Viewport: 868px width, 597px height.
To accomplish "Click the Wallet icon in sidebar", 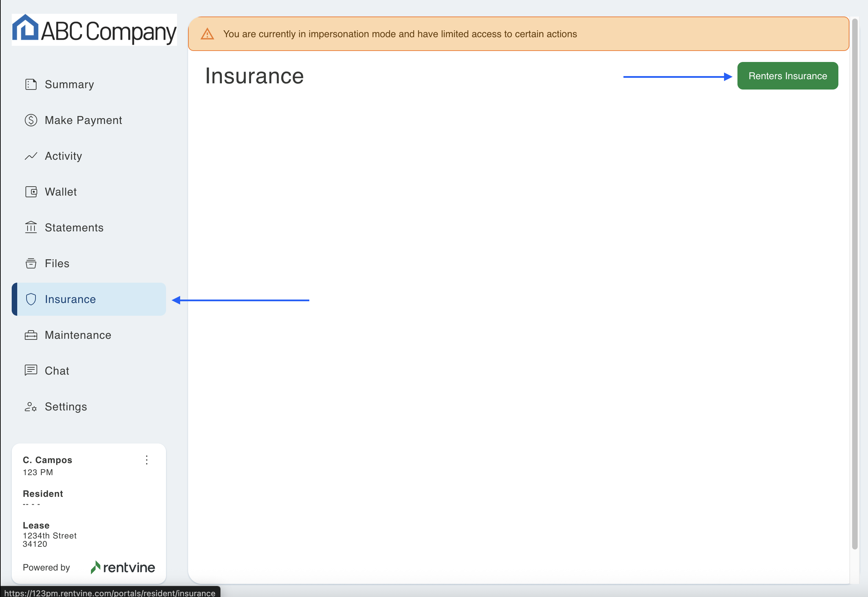I will click(31, 192).
